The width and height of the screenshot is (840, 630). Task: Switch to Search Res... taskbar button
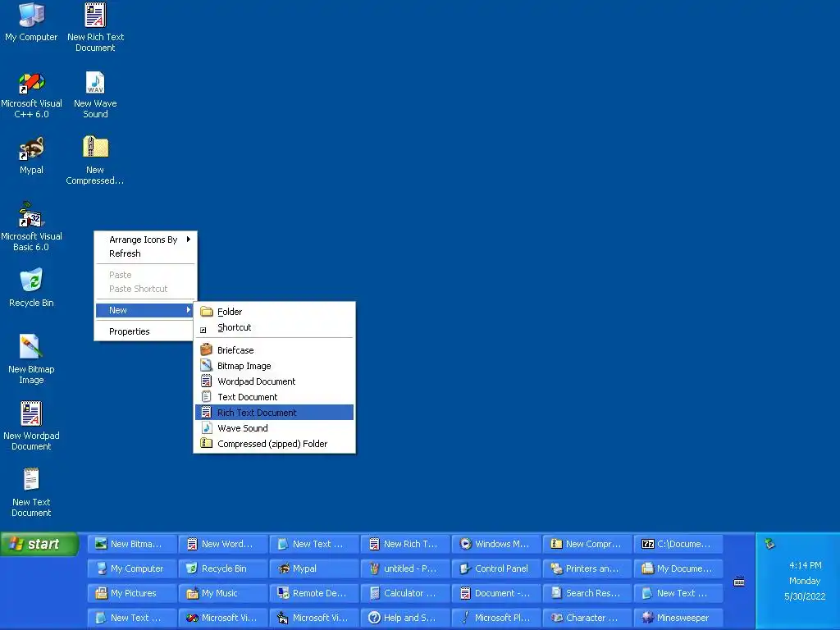(587, 593)
